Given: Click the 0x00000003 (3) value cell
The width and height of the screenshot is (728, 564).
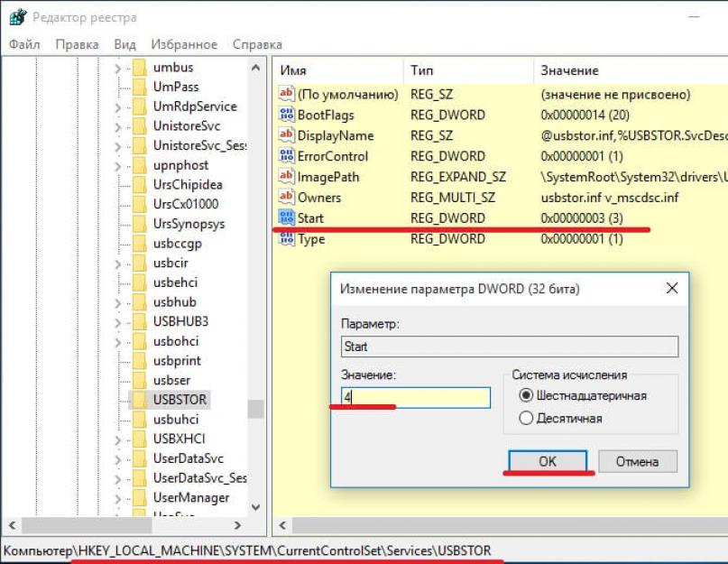Looking at the screenshot, I should click(x=582, y=217).
